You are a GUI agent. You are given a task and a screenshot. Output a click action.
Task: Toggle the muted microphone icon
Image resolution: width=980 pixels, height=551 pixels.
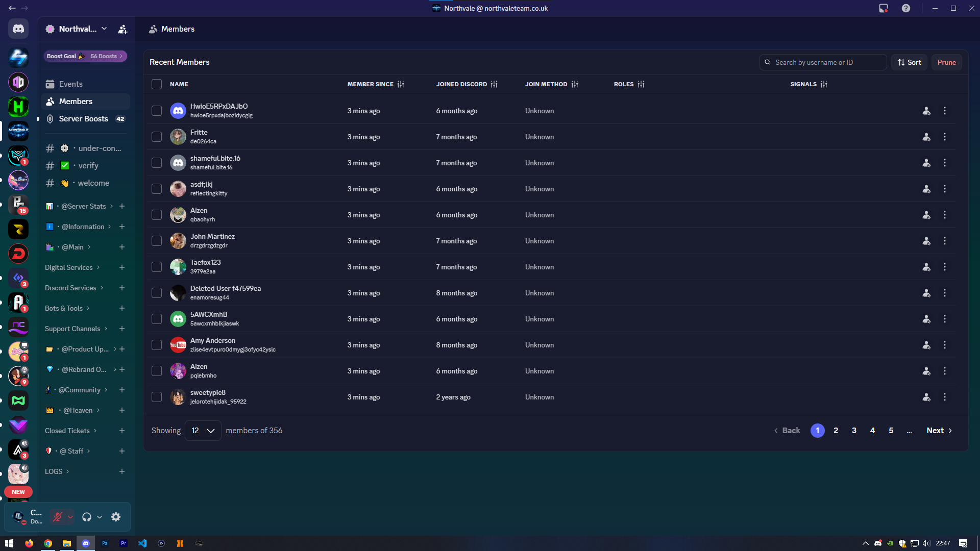pos(58,517)
